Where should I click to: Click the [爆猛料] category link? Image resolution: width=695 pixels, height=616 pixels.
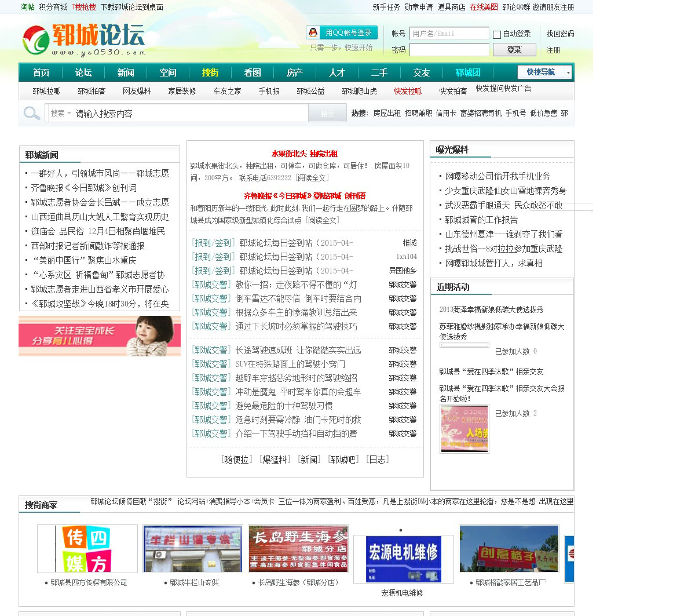tap(275, 460)
